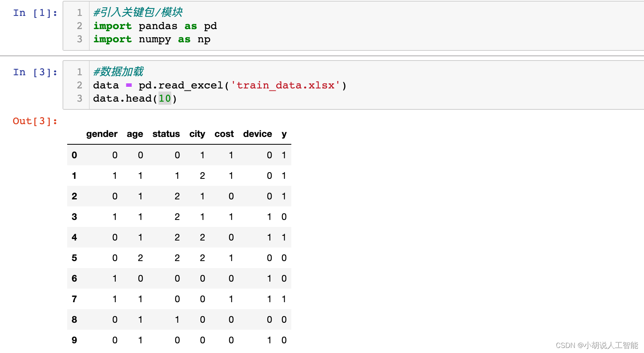Screen dimensions: 644x353
Task: Click the gender value 1 in row 3
Action: tap(115, 217)
